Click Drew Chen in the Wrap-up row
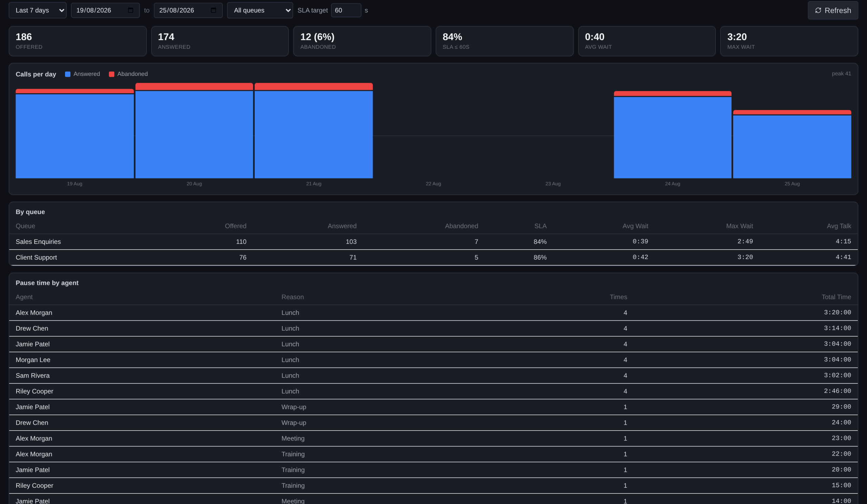867x504 pixels. point(32,423)
